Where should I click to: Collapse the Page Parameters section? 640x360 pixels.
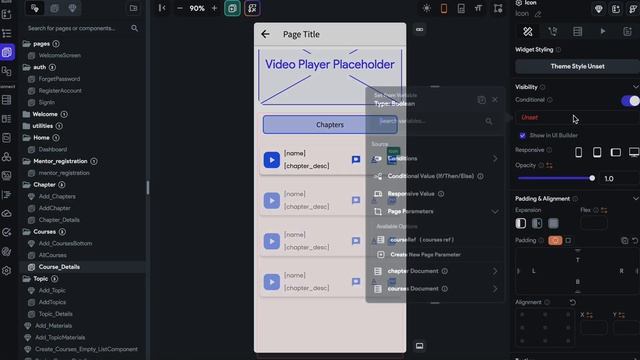point(495,211)
